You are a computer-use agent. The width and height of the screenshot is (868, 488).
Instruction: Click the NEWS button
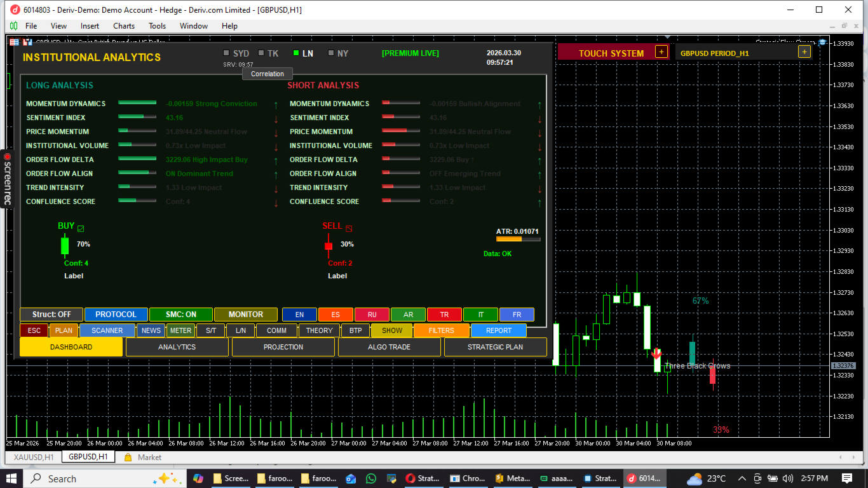point(151,330)
